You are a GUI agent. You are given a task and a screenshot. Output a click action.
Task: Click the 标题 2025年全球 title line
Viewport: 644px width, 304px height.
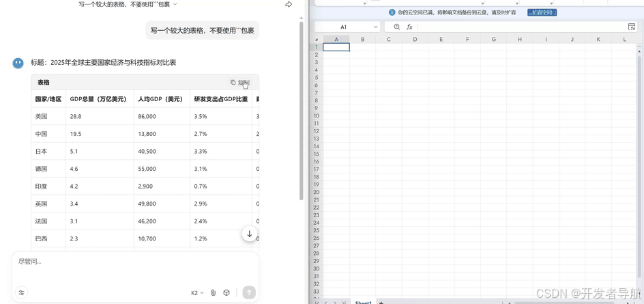click(104, 63)
